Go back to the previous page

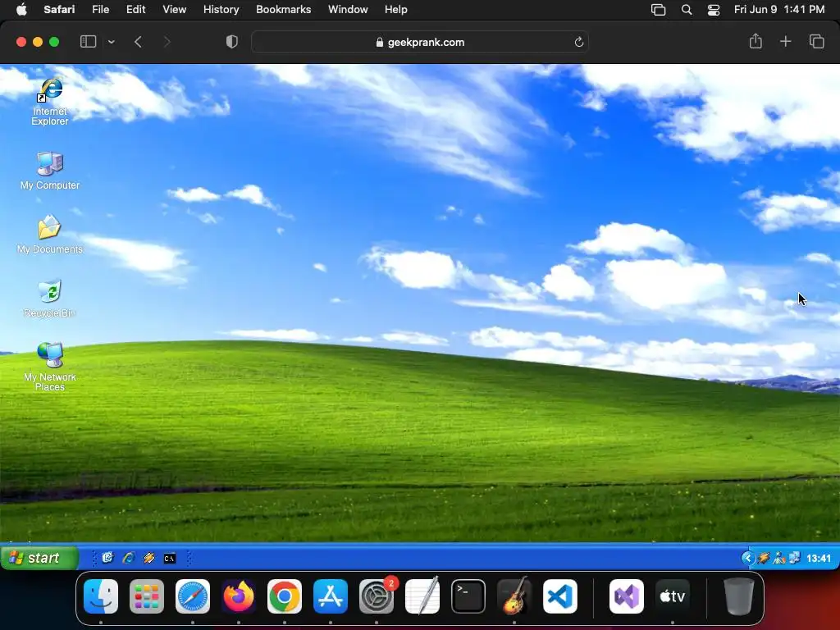click(x=138, y=42)
